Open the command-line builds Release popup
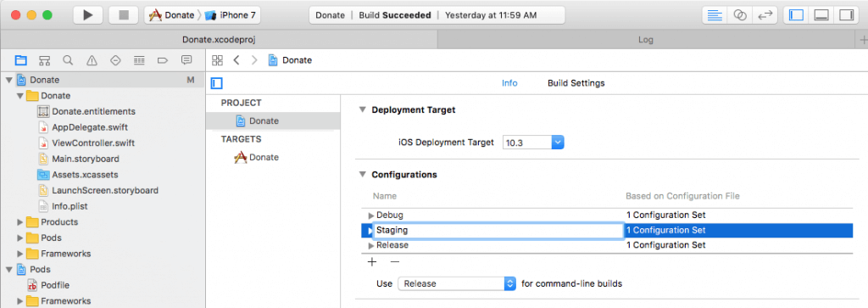The width and height of the screenshot is (868, 308). (457, 283)
